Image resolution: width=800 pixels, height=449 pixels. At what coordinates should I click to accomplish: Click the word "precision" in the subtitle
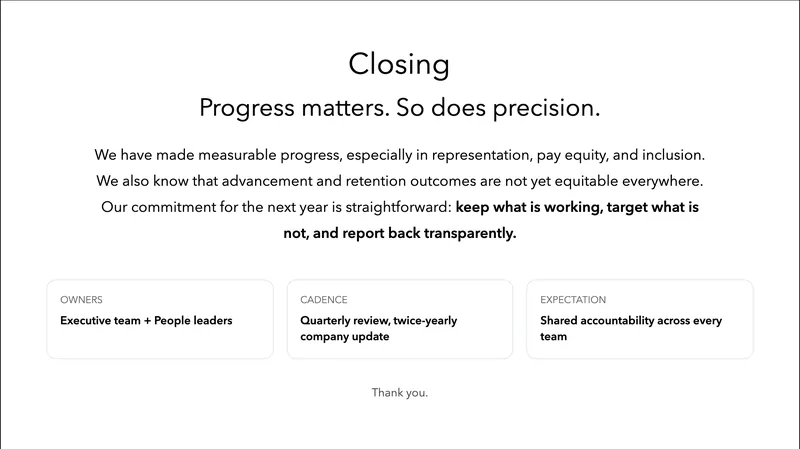click(x=550, y=107)
